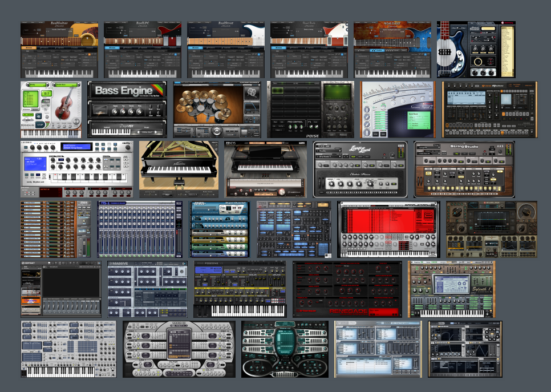Open the String Studio plugin thumbnail

pos(464,169)
